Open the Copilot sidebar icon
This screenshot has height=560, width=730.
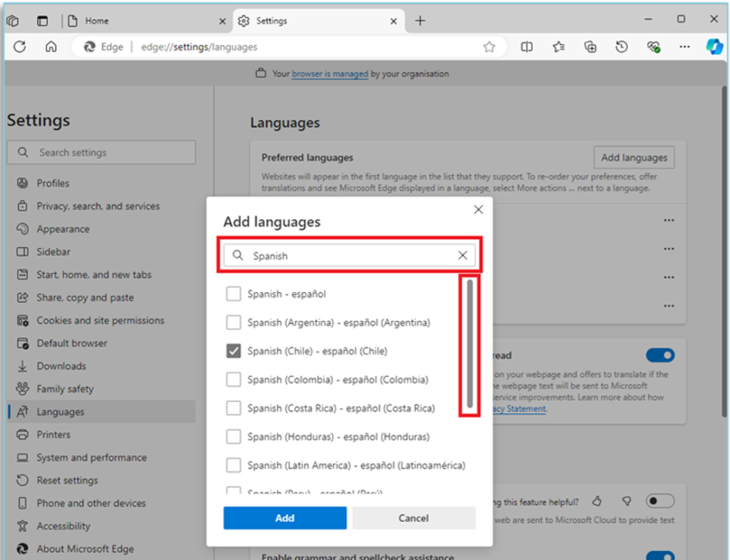click(x=713, y=47)
